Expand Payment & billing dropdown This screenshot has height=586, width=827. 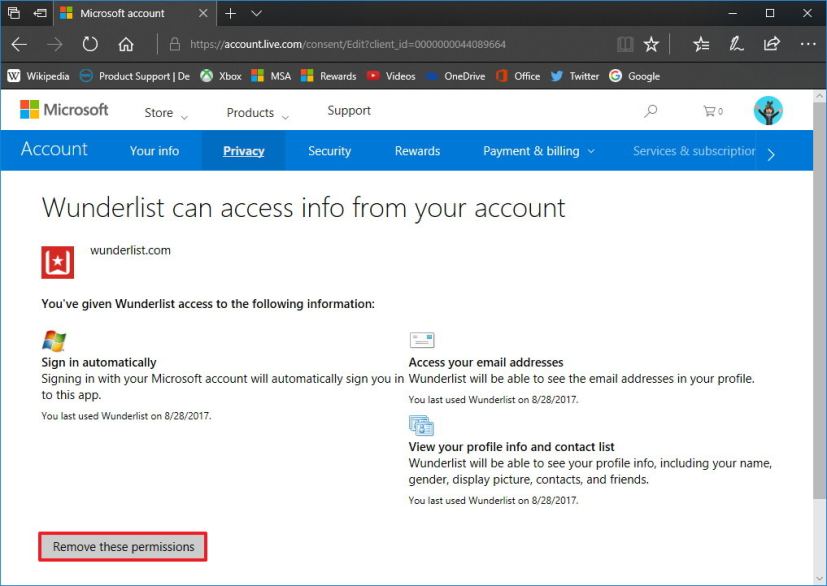click(x=539, y=151)
